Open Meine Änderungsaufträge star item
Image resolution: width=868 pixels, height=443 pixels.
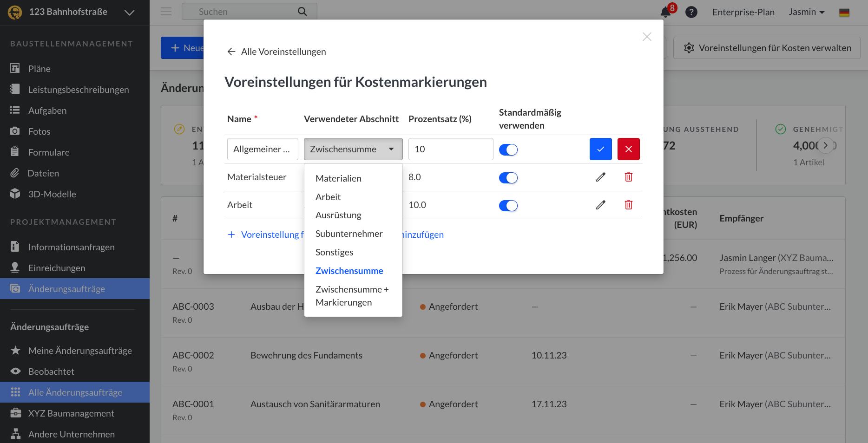point(75,351)
